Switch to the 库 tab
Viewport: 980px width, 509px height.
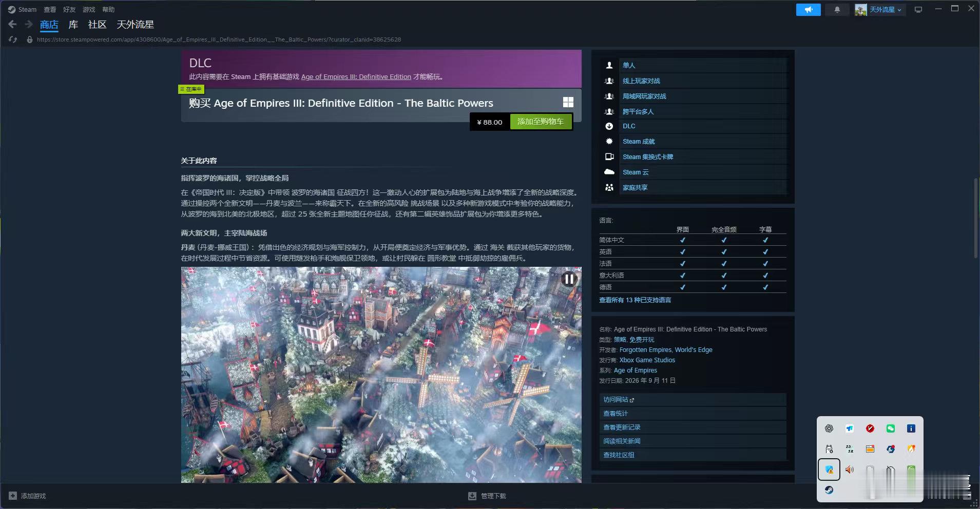pyautogui.click(x=73, y=25)
